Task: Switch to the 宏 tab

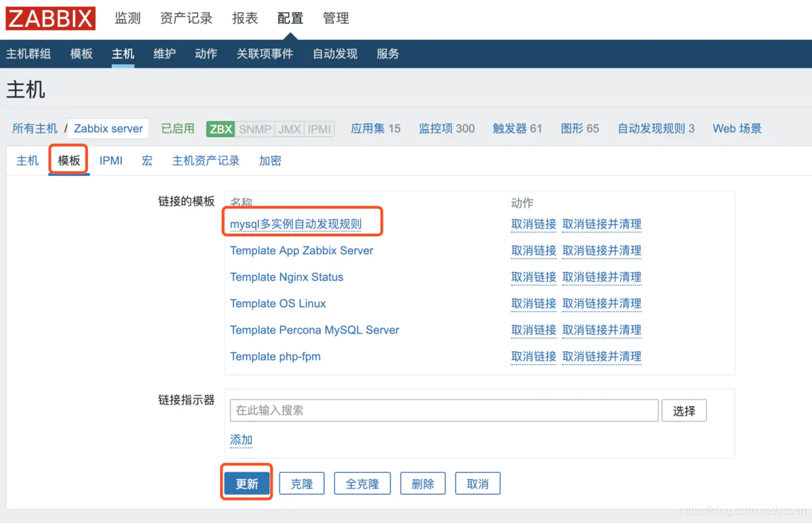Action: [x=147, y=161]
